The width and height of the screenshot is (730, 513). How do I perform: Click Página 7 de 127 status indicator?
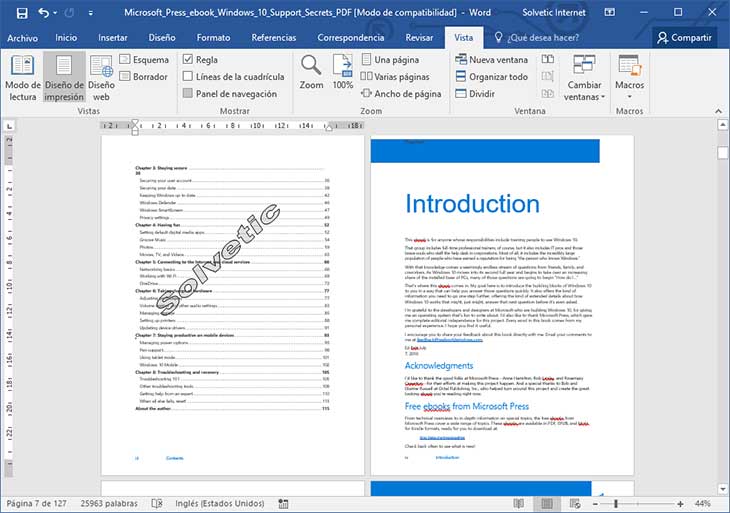point(36,504)
